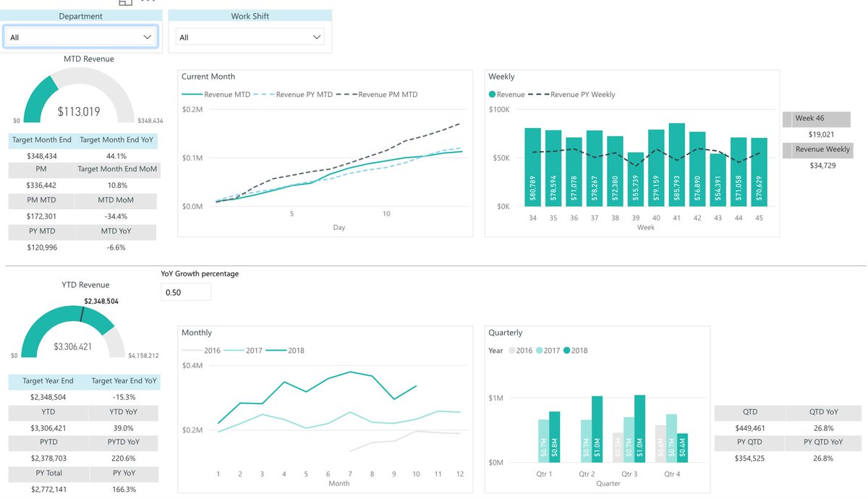Image resolution: width=868 pixels, height=499 pixels.
Task: Click the focus mode icon in the top bar
Action: pyautogui.click(x=126, y=4)
